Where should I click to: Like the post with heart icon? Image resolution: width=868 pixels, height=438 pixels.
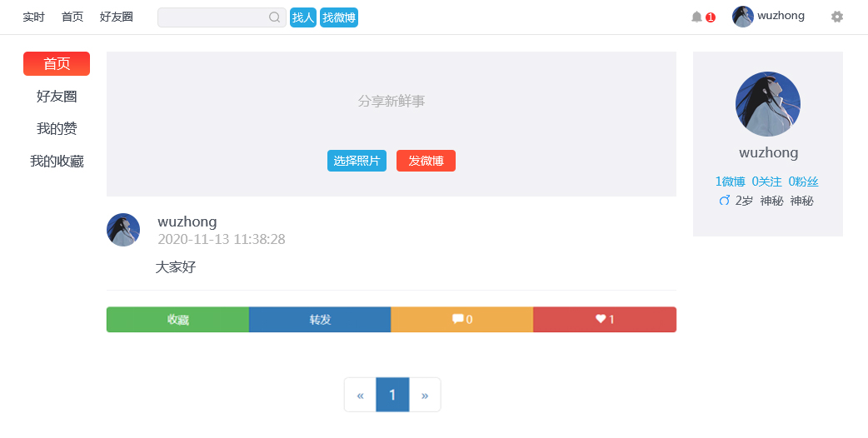(605, 319)
